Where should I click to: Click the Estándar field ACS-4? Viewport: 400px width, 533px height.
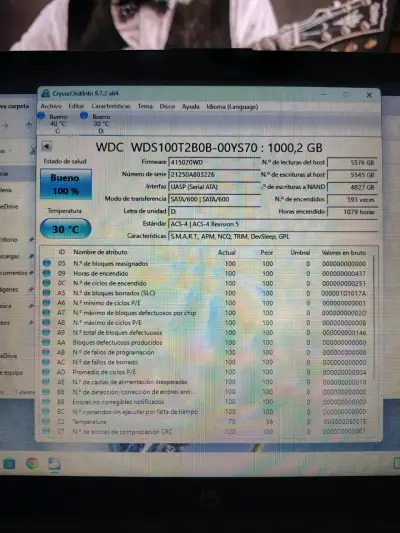(273, 224)
